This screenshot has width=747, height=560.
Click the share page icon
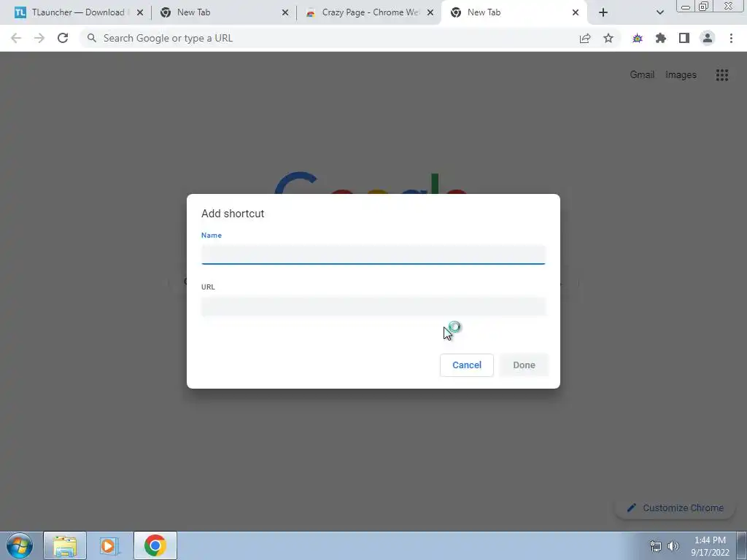point(585,38)
